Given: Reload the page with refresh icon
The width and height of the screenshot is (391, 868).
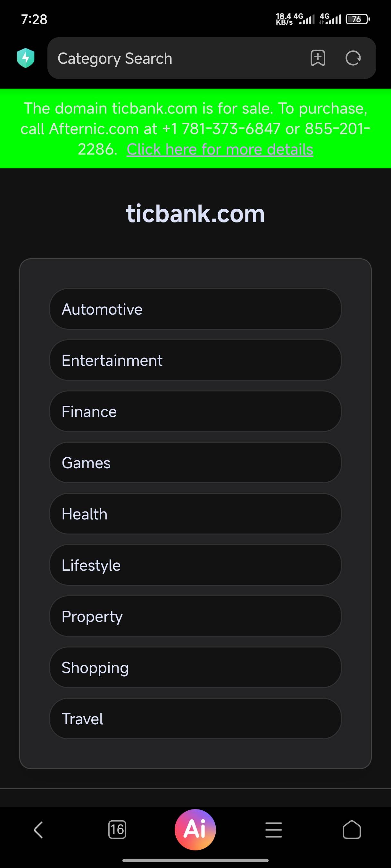Looking at the screenshot, I should [x=353, y=58].
